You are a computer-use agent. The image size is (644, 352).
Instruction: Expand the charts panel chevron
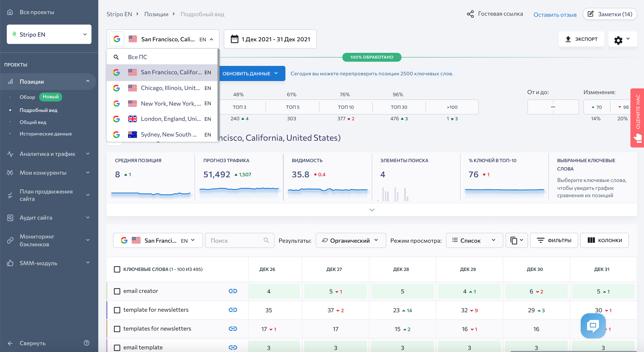point(372,210)
